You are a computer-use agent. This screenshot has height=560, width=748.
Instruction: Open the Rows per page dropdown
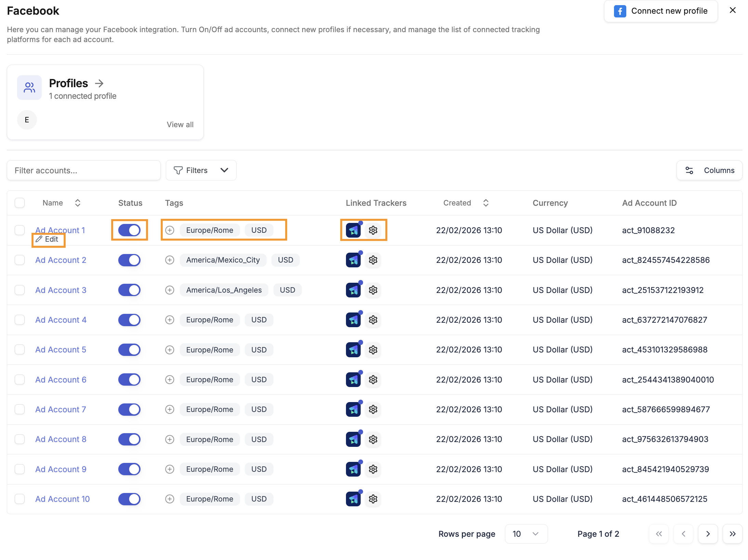[x=526, y=534]
